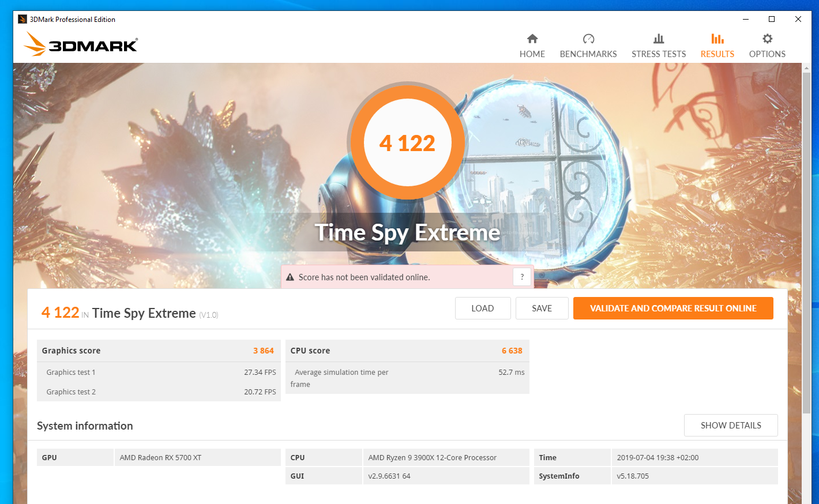Viewport: 819px width, 504px height.
Task: Click Graphics score value 3 864
Action: 264,351
